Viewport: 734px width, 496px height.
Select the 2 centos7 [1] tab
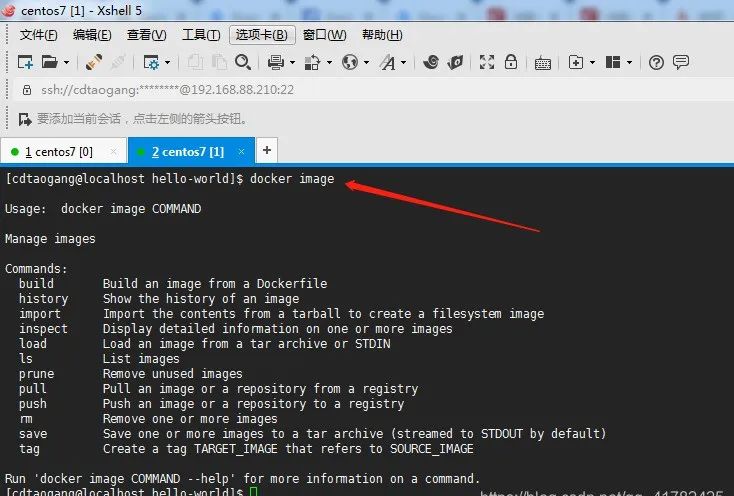coord(191,152)
